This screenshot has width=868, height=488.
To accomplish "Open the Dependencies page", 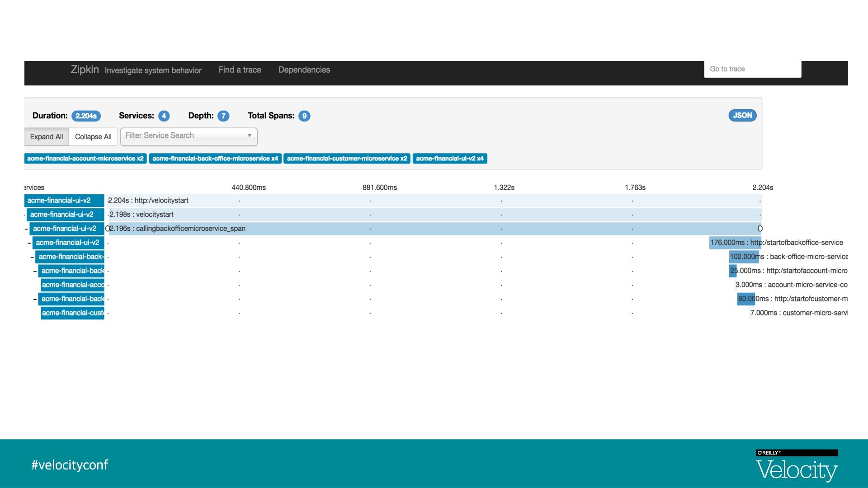I will coord(304,70).
